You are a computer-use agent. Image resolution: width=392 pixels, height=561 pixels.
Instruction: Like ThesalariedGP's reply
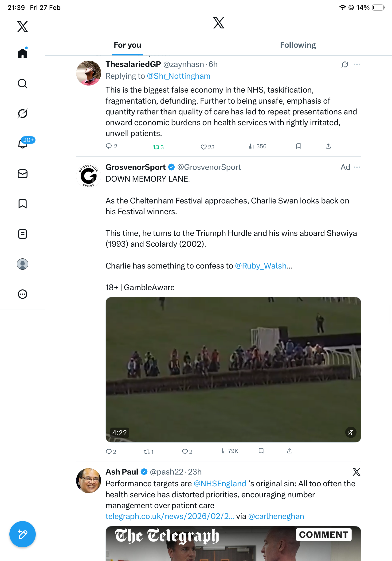pos(204,147)
